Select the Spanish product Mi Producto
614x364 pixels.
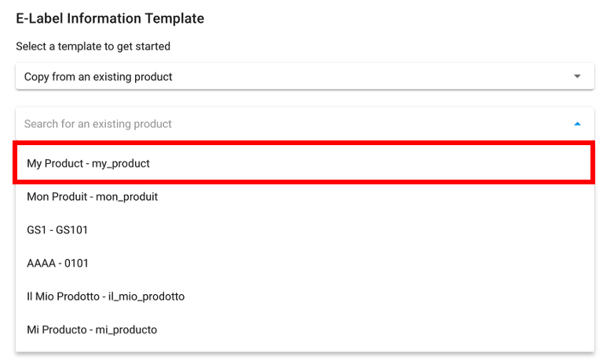(92, 329)
